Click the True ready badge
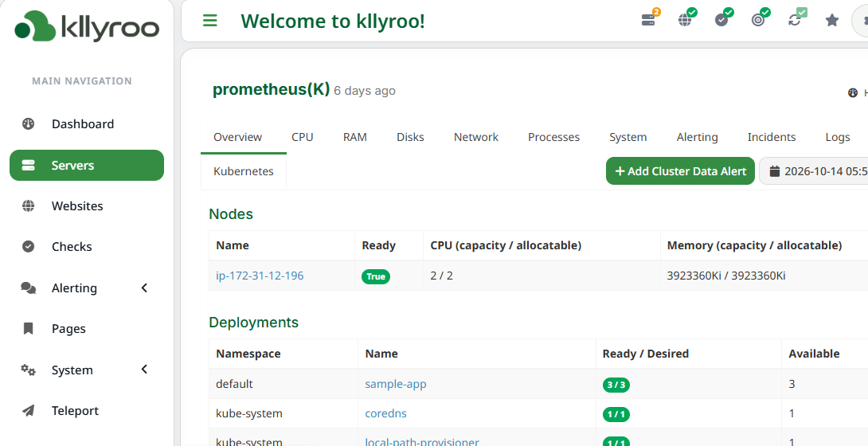Screen dimensions: 868x446 coord(376,276)
